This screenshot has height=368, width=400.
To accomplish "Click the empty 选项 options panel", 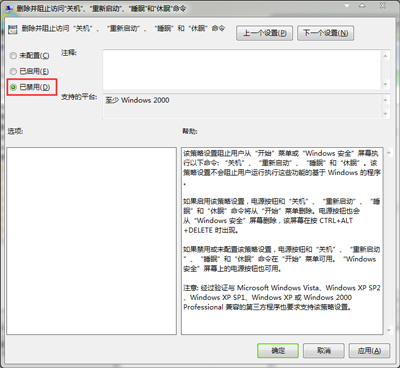I will coord(91,241).
